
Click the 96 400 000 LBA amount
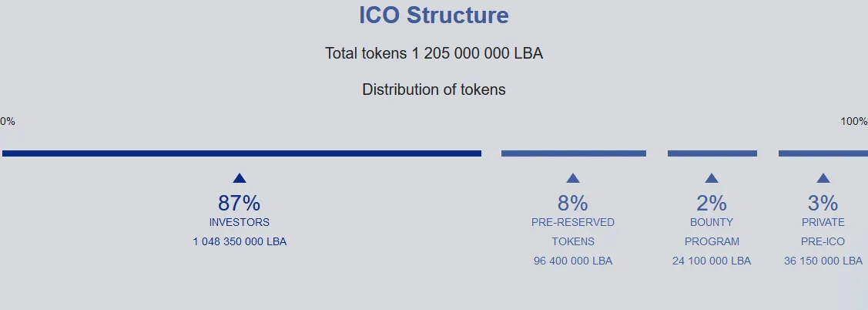click(573, 261)
